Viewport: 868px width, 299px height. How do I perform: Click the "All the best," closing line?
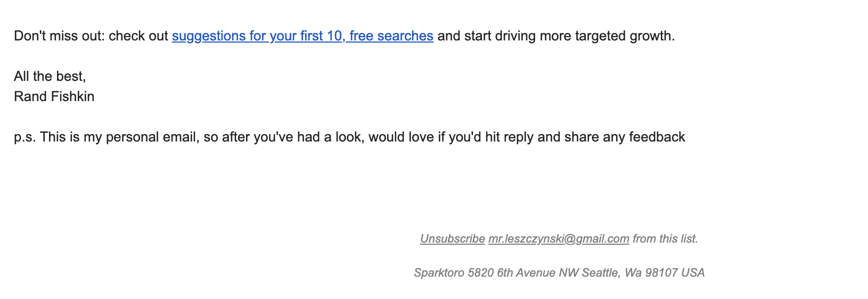(x=50, y=77)
